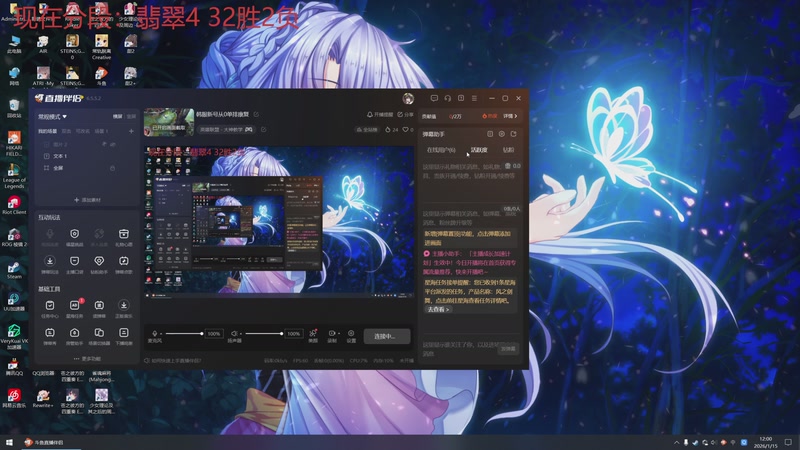Open the Steam desktop icon
Viewport: 800px width, 450px height.
pos(14,267)
